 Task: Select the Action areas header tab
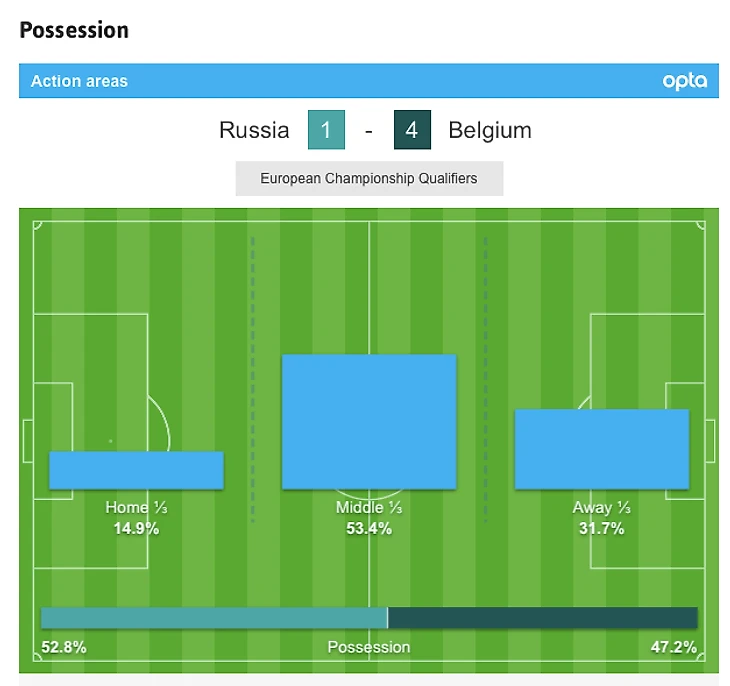80,81
